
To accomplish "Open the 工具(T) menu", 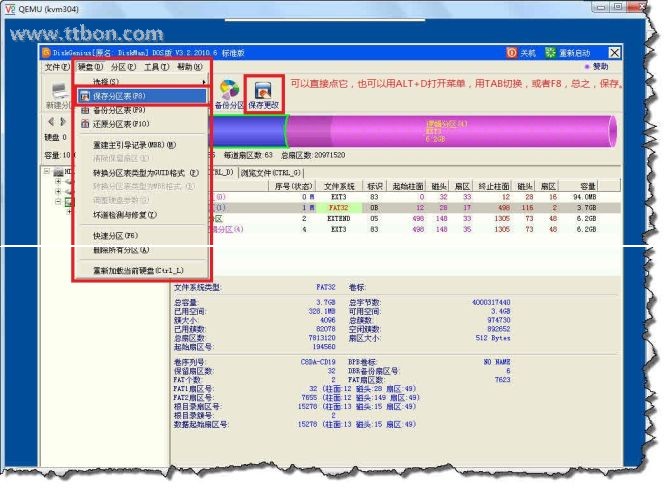I will (x=157, y=67).
